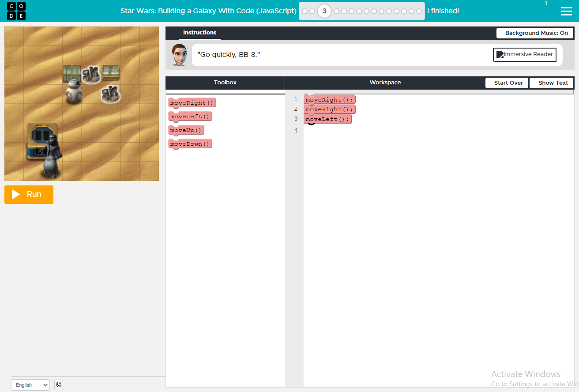Click the scrap metal pile next to BB-8
Screen dimensions: 579x392
(x=91, y=75)
